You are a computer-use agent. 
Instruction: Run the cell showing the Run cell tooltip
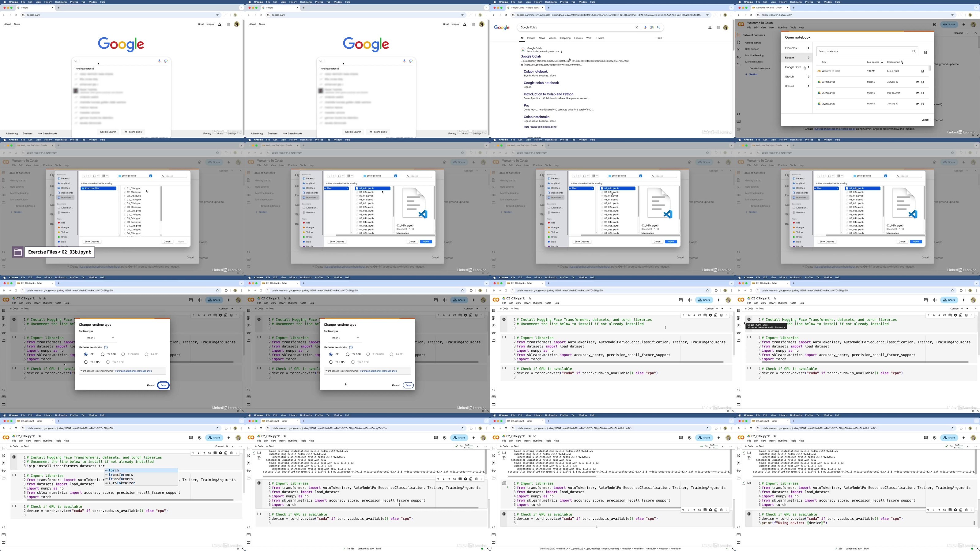(x=749, y=319)
